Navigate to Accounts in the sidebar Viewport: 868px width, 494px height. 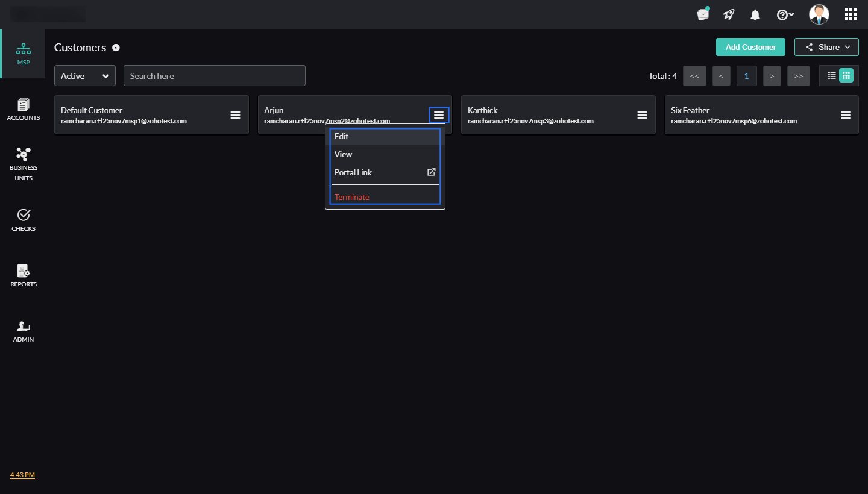[x=23, y=108]
